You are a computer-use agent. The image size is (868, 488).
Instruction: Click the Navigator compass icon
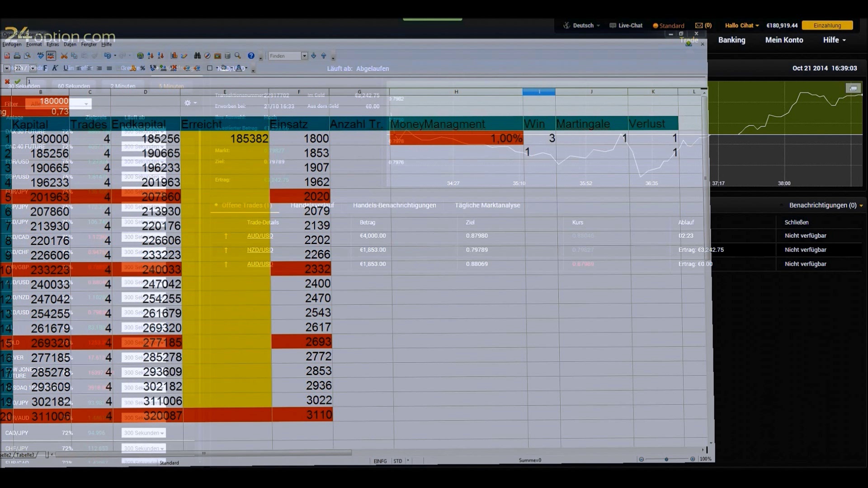(x=207, y=56)
